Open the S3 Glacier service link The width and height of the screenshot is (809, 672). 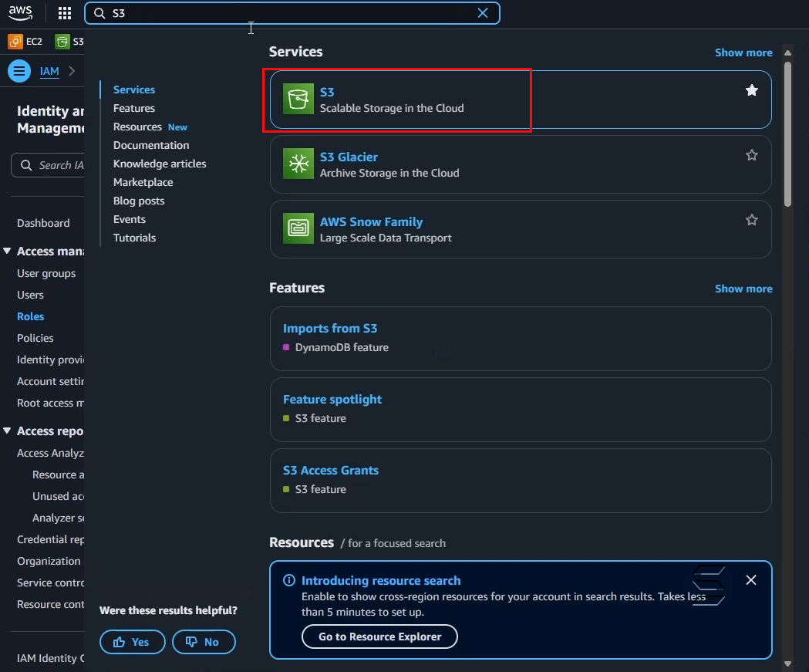(349, 157)
